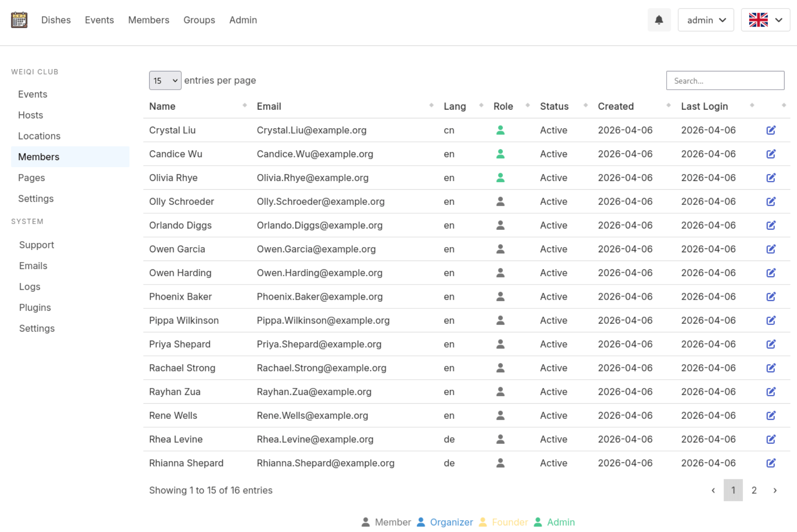Open the entries per page dropdown
The width and height of the screenshot is (797, 532).
click(165, 80)
